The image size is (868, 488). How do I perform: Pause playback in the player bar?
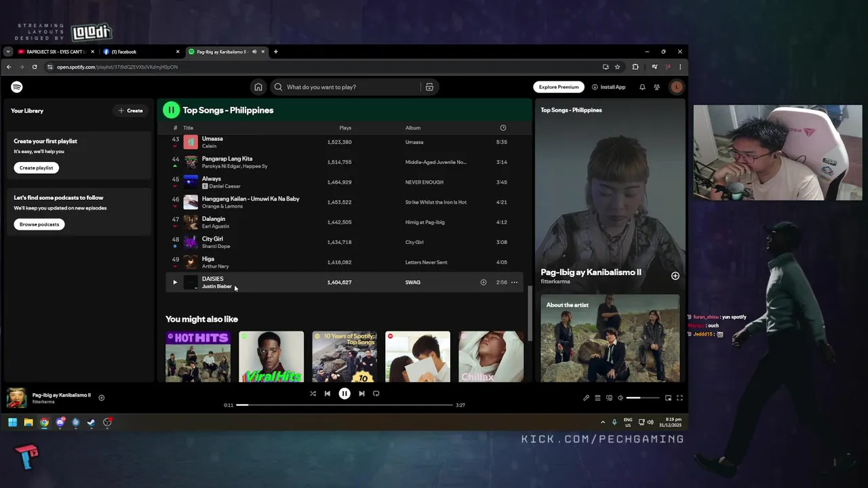pos(344,393)
